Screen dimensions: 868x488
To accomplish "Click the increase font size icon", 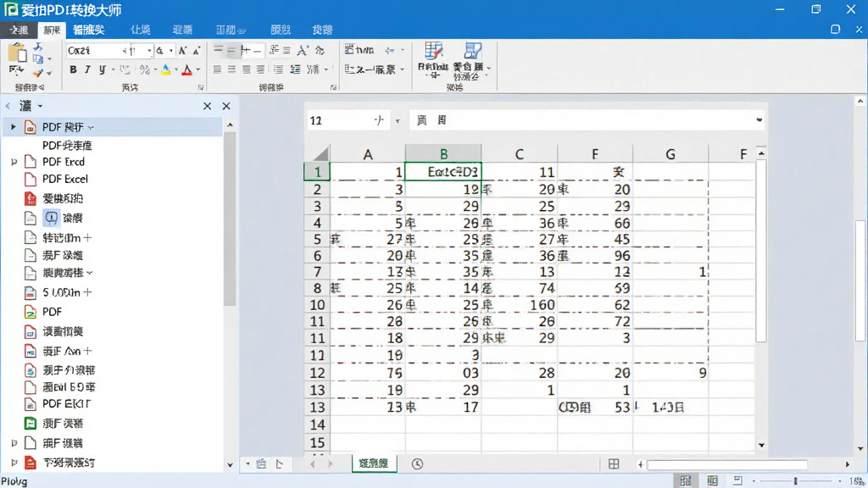I will [x=183, y=50].
